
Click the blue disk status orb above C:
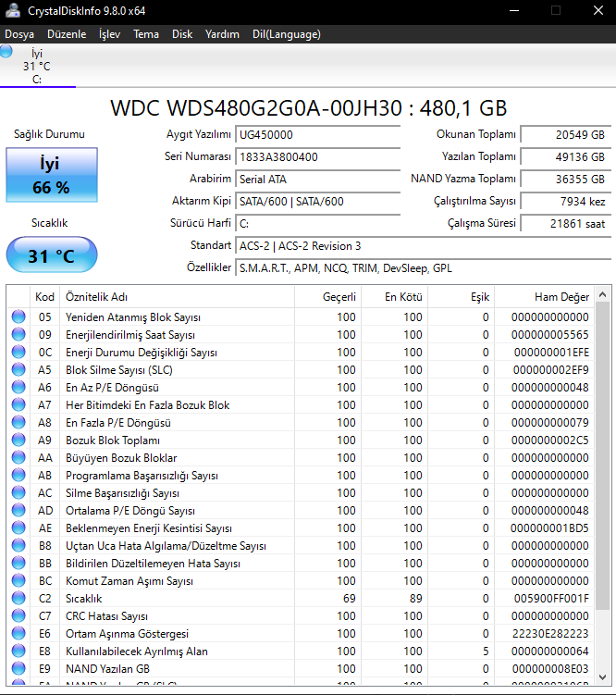(6, 51)
